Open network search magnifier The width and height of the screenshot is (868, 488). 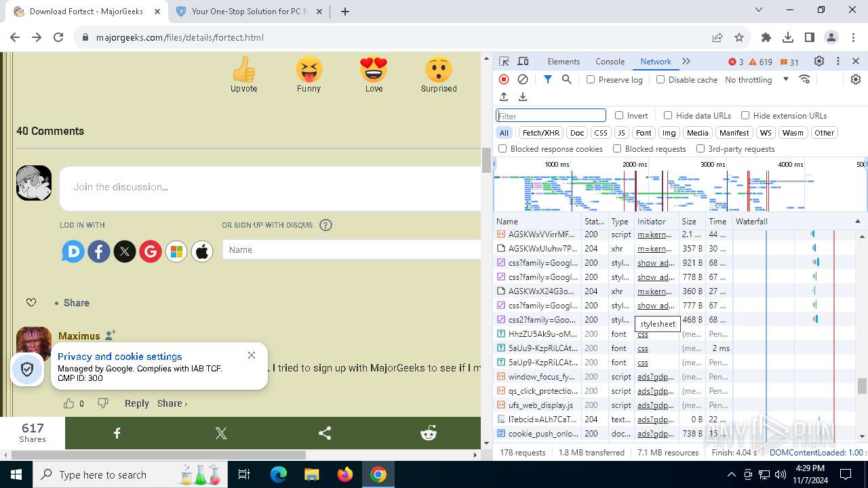(x=567, y=79)
